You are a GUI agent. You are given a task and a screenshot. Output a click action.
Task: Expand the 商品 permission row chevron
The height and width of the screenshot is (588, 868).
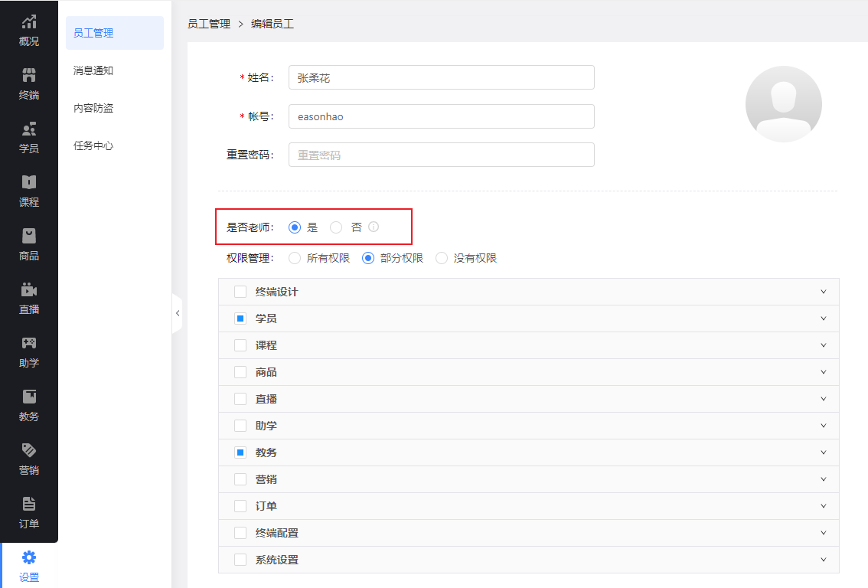coord(823,372)
